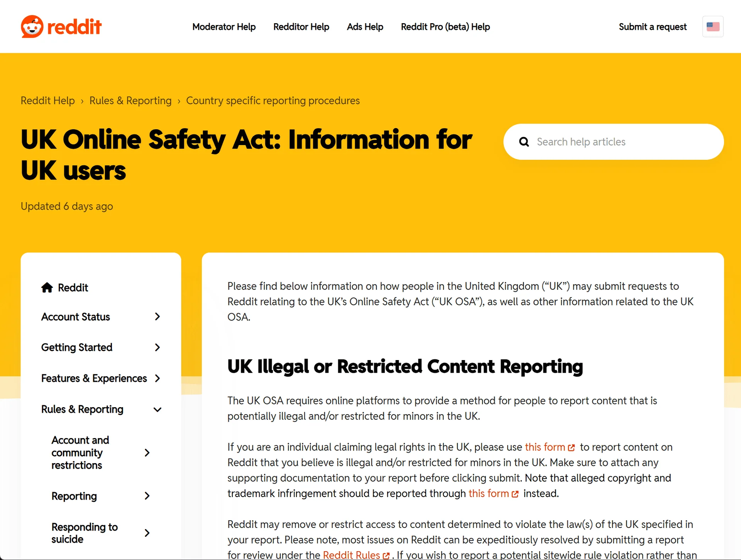Viewport: 741px width, 560px height.
Task: Click the Reddit logo in the header
Action: (x=61, y=27)
